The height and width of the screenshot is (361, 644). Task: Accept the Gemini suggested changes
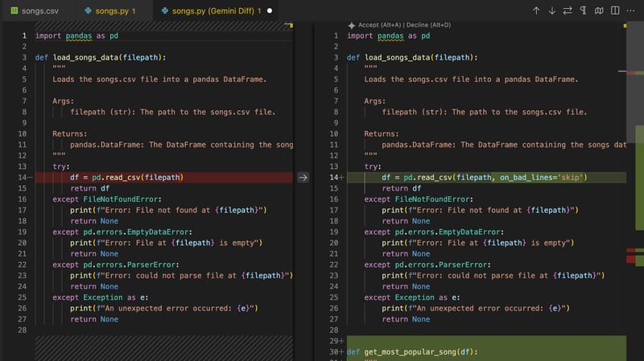(x=379, y=25)
